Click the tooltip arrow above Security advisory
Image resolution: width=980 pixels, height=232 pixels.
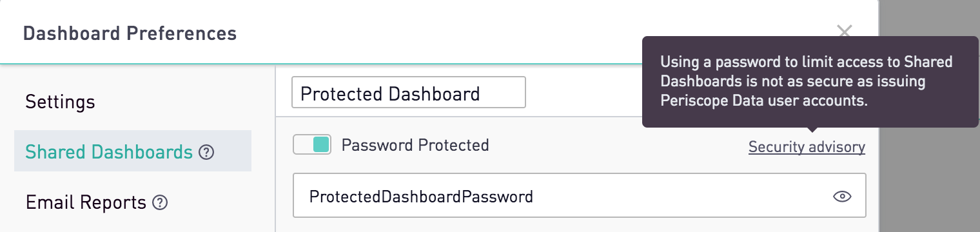[812, 131]
